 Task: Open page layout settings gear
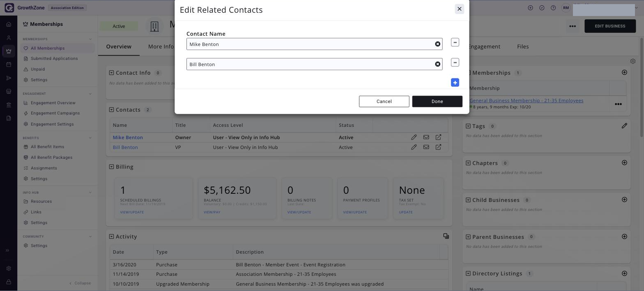633,61
